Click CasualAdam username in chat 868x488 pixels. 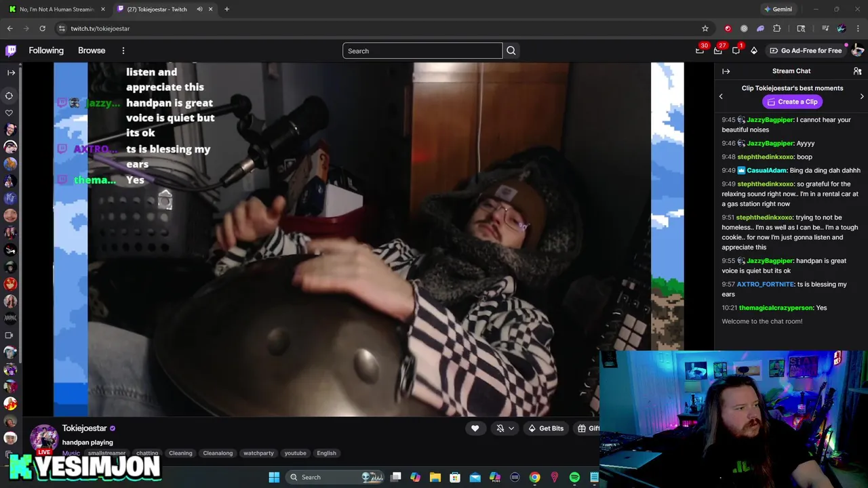click(766, 171)
